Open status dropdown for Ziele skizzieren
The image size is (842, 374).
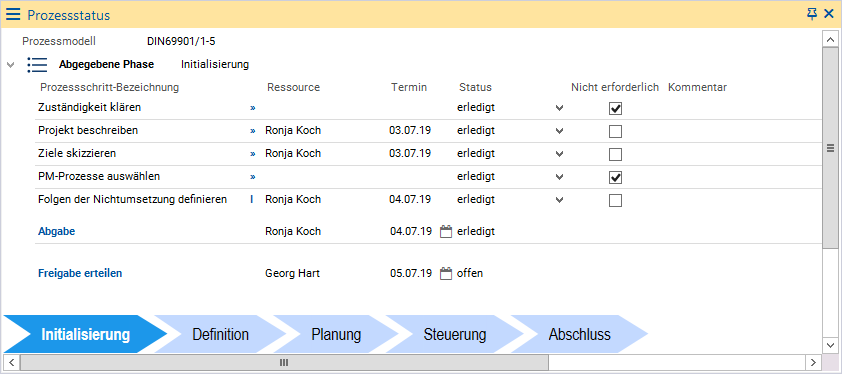[560, 154]
